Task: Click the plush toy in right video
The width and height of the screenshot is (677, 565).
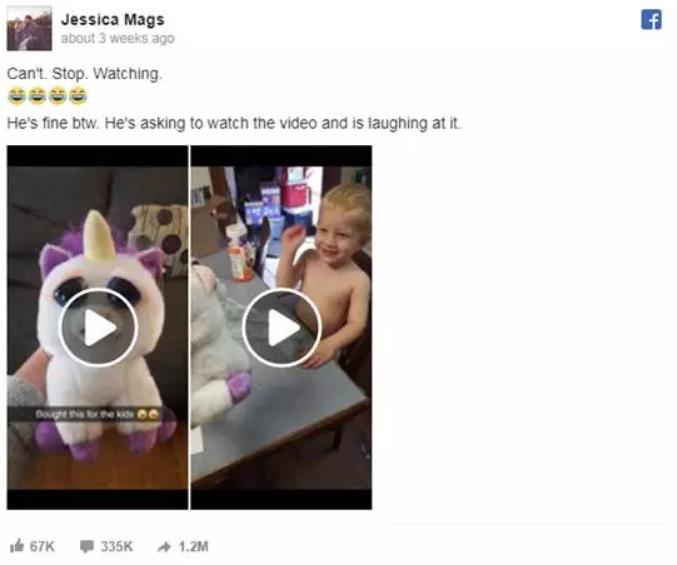Action: pyautogui.click(x=218, y=345)
